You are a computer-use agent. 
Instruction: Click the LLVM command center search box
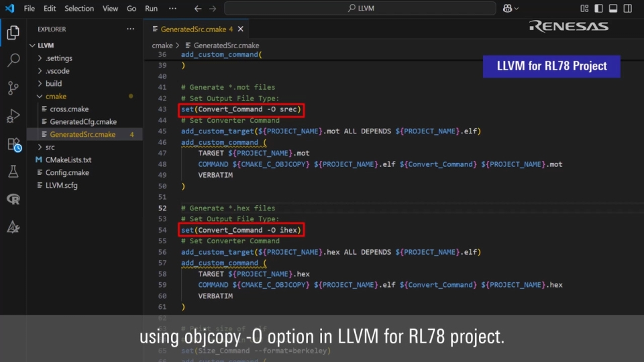[x=360, y=9]
